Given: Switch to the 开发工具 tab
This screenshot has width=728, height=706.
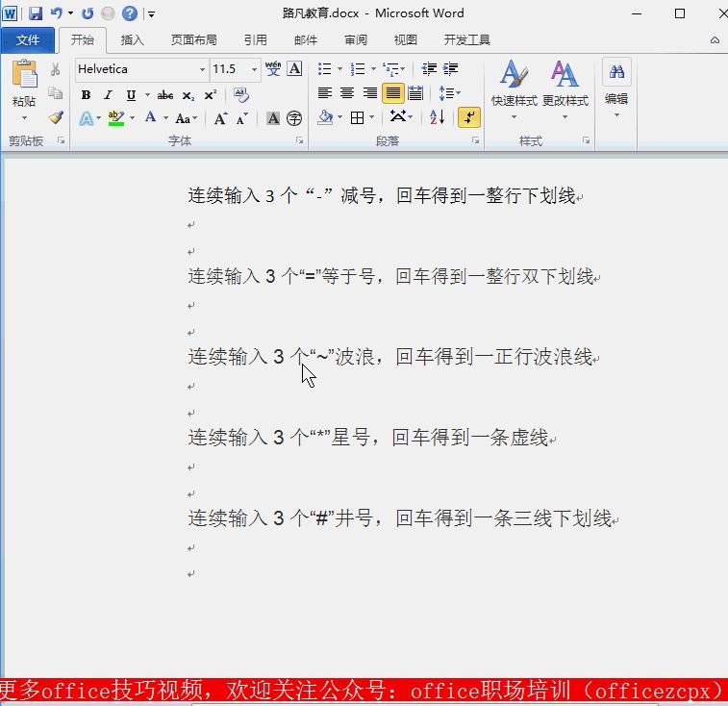Looking at the screenshot, I should click(466, 40).
